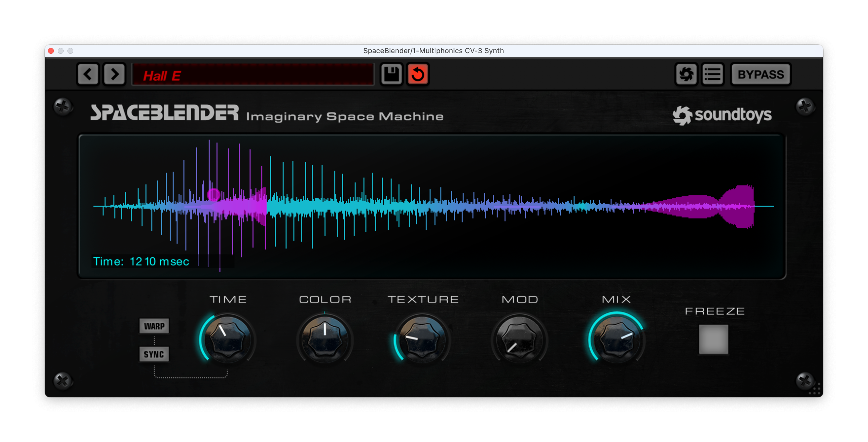Toggle the BYPASS button
Image resolution: width=868 pixels, height=442 pixels.
(x=761, y=75)
